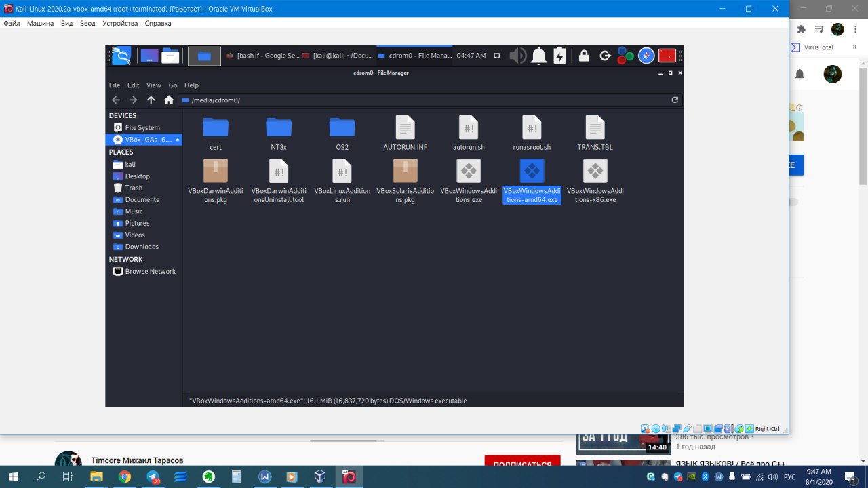The image size is (868, 488).
Task: Select VBoxDarwinAdditions.pkg package
Action: click(x=216, y=181)
